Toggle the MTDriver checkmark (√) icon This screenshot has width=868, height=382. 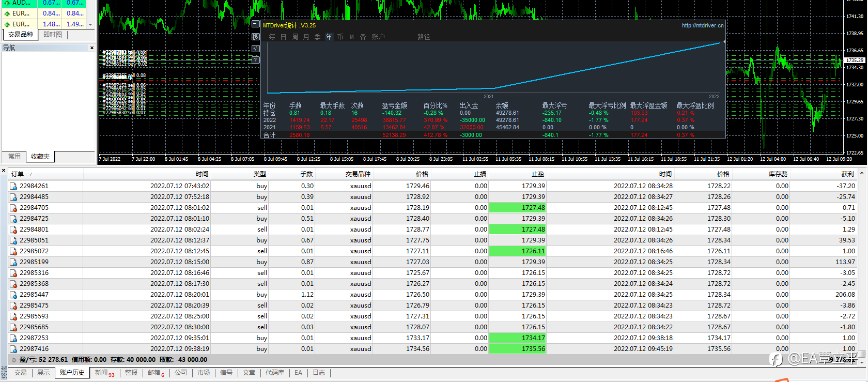pyautogui.click(x=255, y=48)
